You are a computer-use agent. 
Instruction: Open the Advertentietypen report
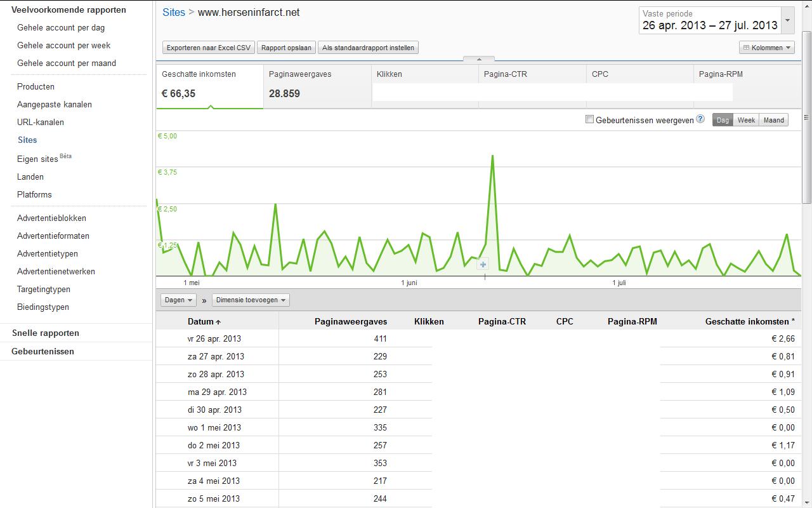click(48, 253)
